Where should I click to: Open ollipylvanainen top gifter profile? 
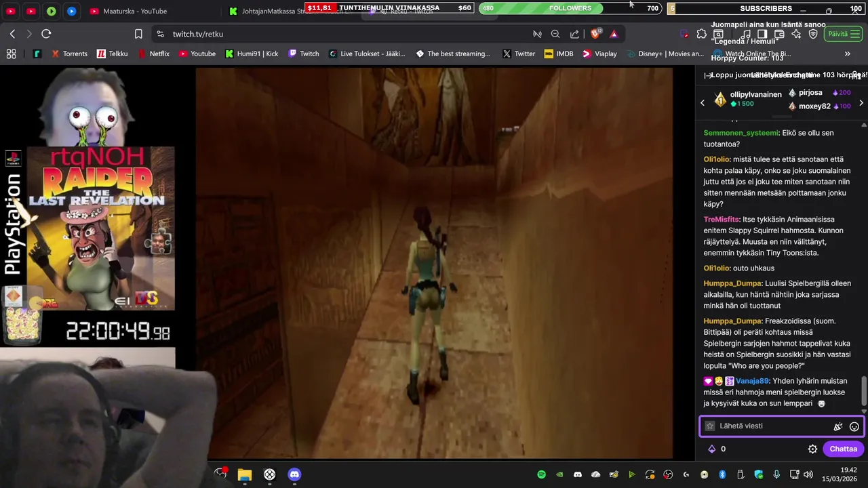coord(755,94)
